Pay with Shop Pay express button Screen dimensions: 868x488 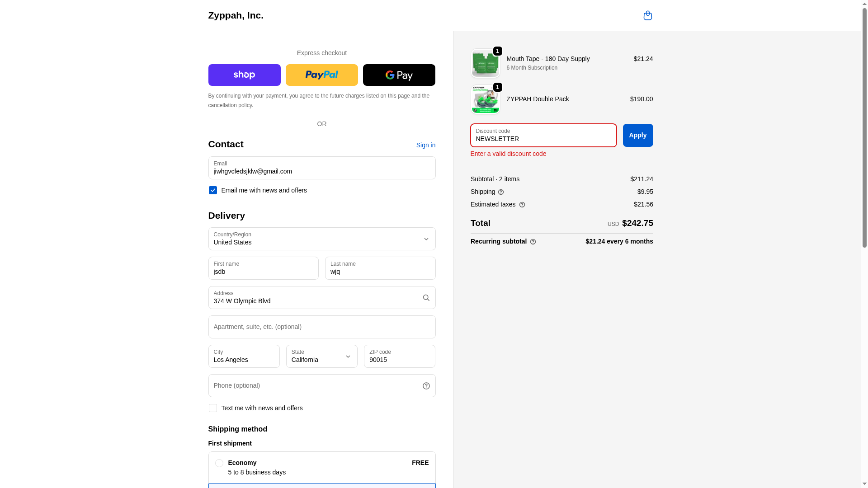(244, 75)
